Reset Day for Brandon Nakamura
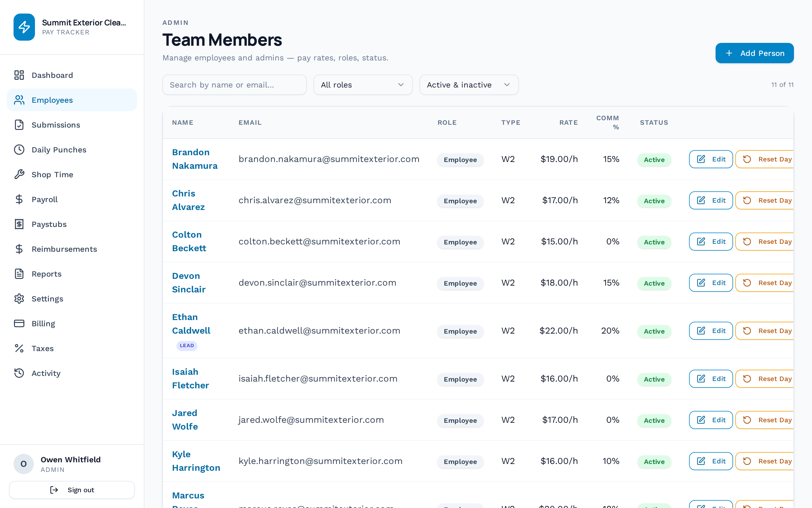812x508 pixels. click(x=765, y=159)
